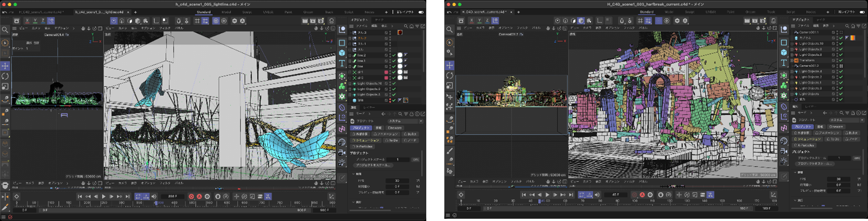Click the シミュレーション button in harfbreak window
Screen dimensions: 868x221
[808, 139]
